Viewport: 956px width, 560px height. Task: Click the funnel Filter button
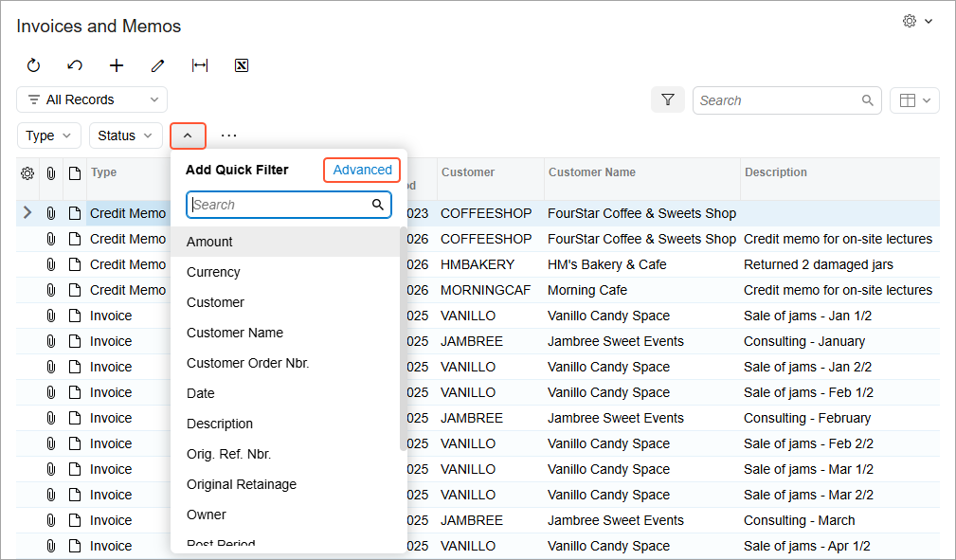667,99
